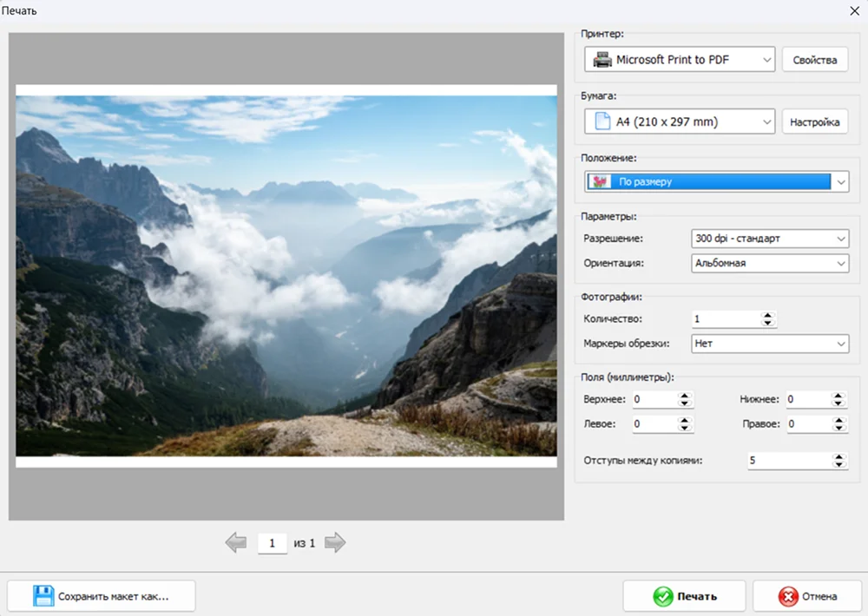Viewport: 868px width, 616px height.
Task: Click the mountain photo print preview
Action: (286, 276)
